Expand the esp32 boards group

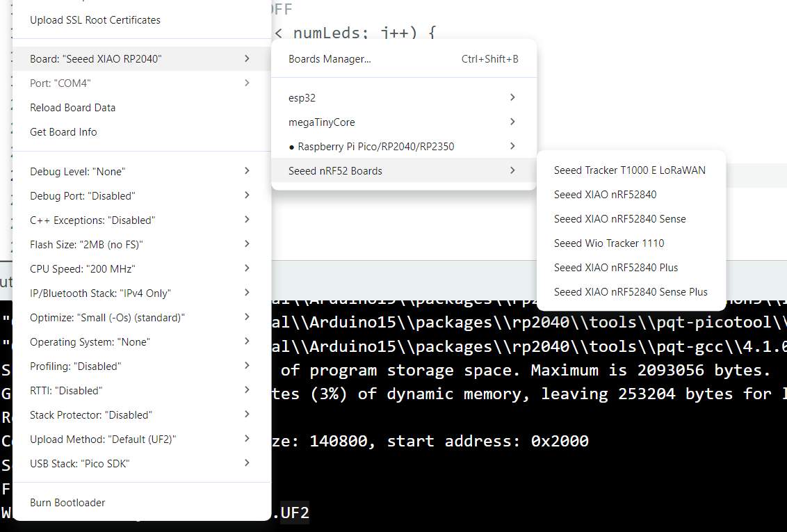coord(403,98)
